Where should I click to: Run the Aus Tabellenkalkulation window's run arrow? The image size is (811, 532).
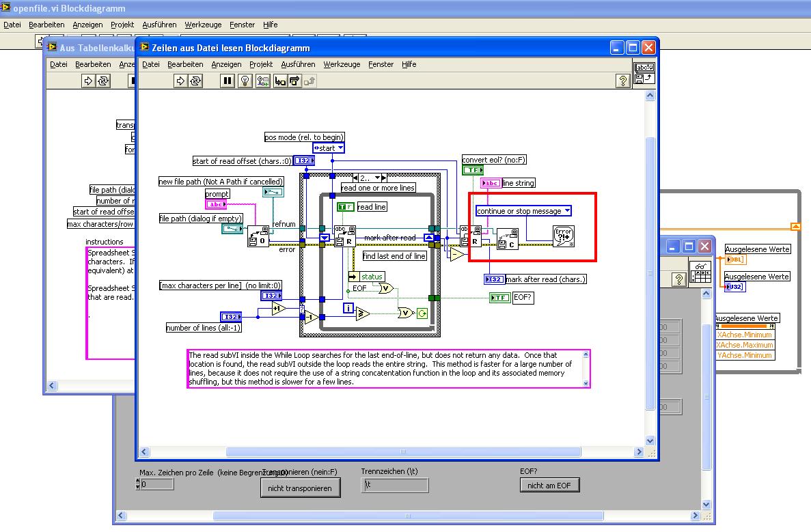[88, 81]
